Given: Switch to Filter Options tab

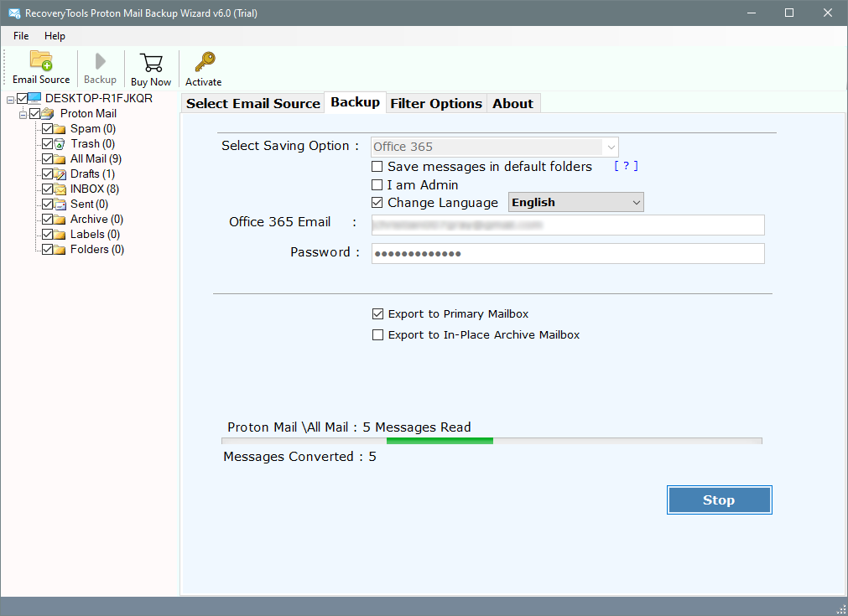Looking at the screenshot, I should pos(436,103).
